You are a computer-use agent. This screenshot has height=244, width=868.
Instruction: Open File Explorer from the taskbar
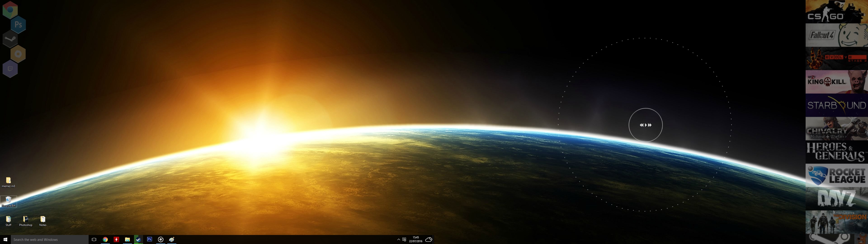coord(127,240)
